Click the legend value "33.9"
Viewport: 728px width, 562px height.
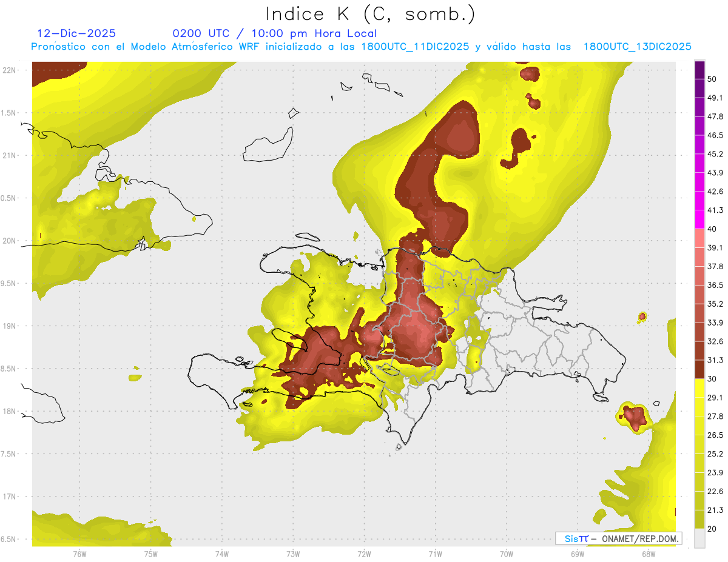pos(715,323)
